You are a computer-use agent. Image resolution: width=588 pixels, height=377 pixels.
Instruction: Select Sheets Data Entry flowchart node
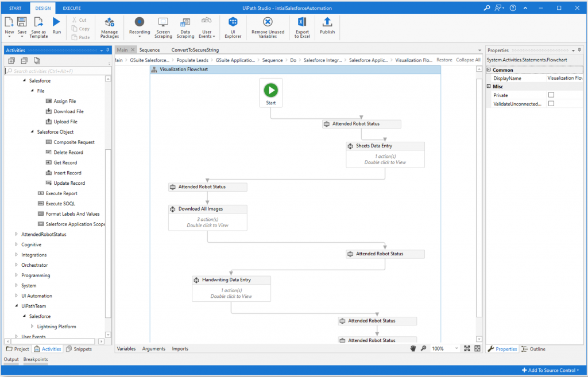[x=385, y=154]
